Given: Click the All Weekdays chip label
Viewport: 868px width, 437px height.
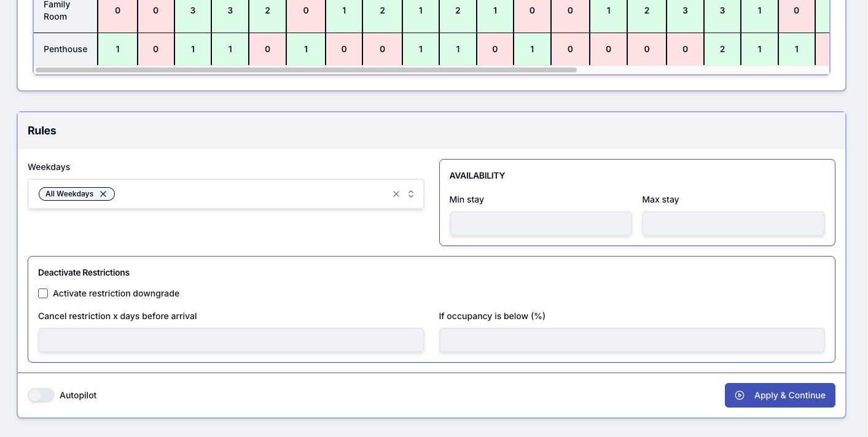Looking at the screenshot, I should coord(69,194).
